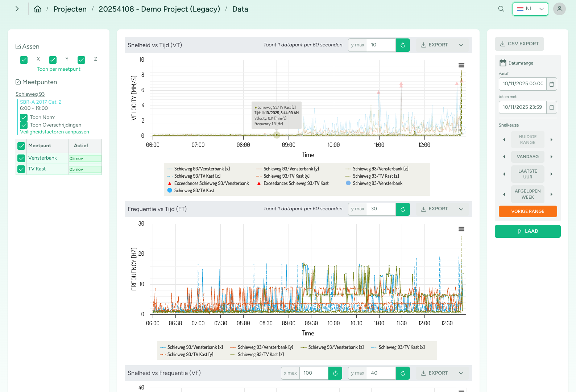Toggle the Y axis checkbox

[x=53, y=60]
